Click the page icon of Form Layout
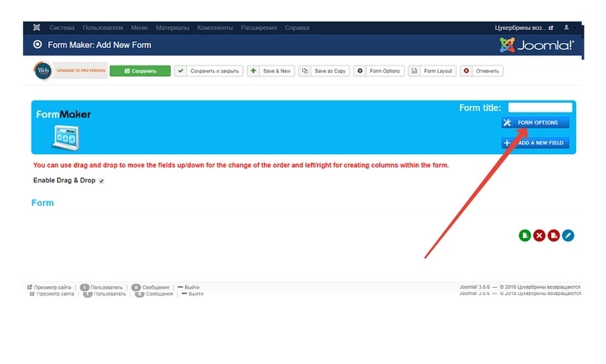Image resolution: width=606 pixels, height=364 pixels. pyautogui.click(x=414, y=71)
